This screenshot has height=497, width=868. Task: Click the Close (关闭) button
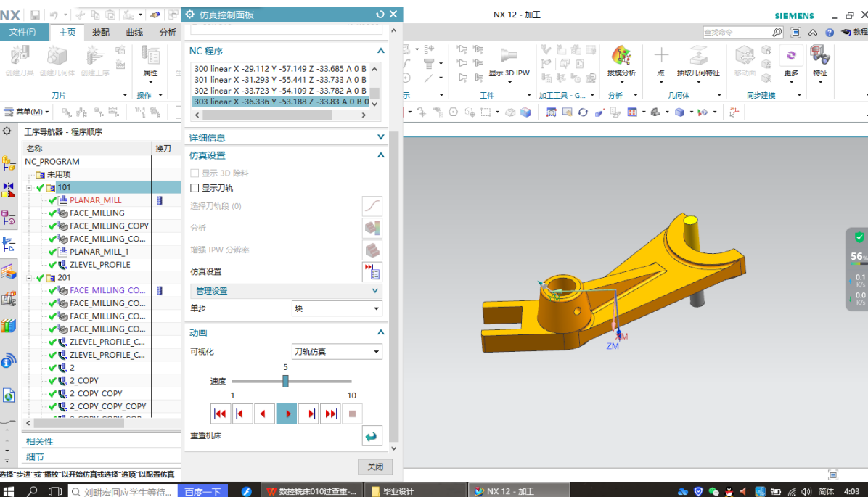pyautogui.click(x=375, y=467)
